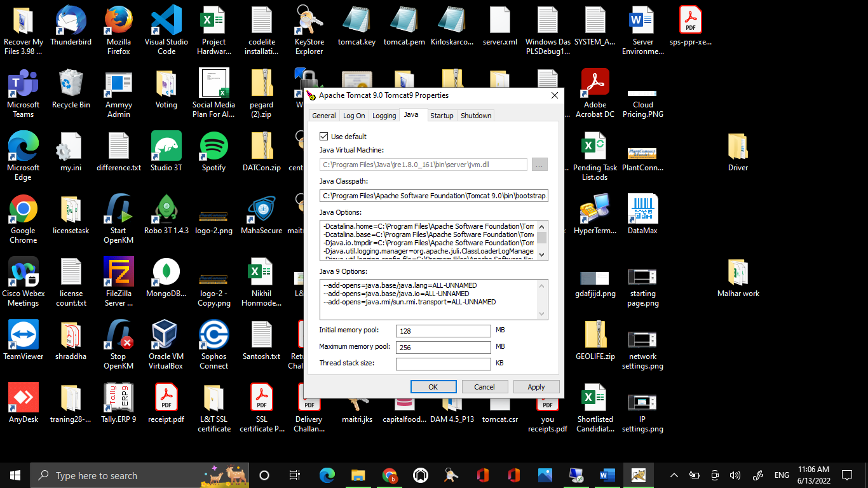The image size is (868, 488).
Task: Launch Mozilla Firefox from desktop
Action: 118,29
